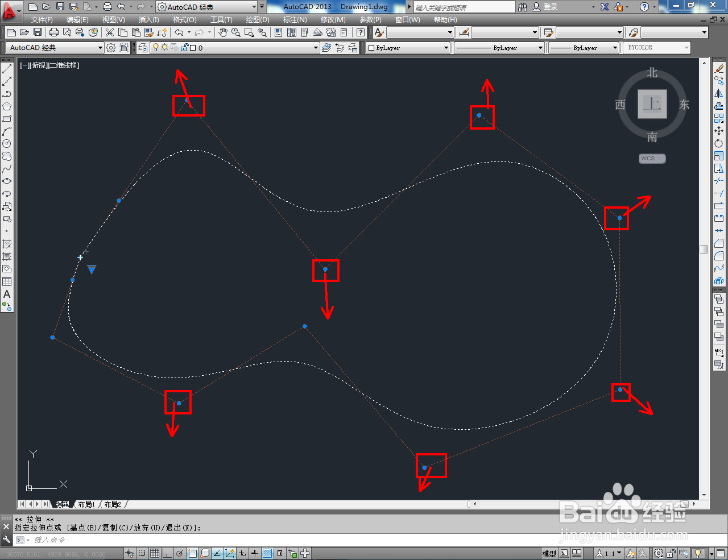Click the Help question mark icon
This screenshot has height=560, width=728.
[x=644, y=7]
